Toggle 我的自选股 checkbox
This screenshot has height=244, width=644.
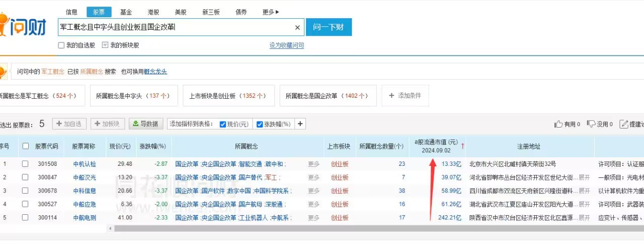[61, 45]
